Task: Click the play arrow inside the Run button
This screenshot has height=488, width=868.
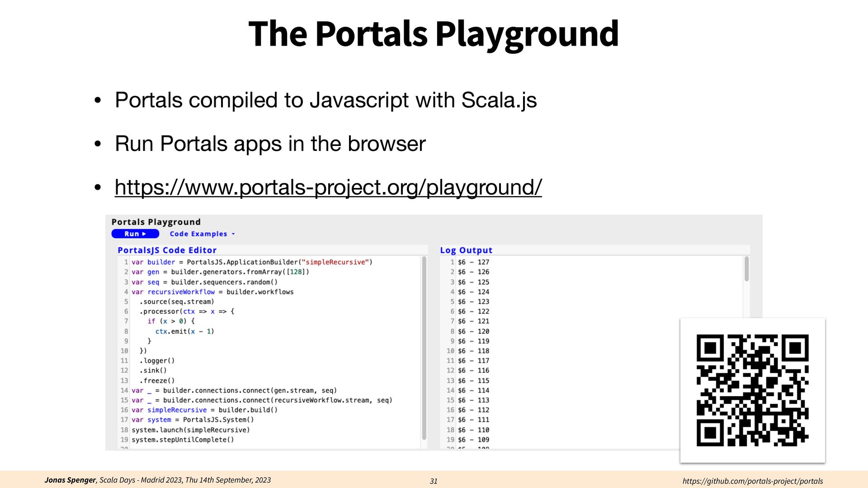Action: click(144, 234)
